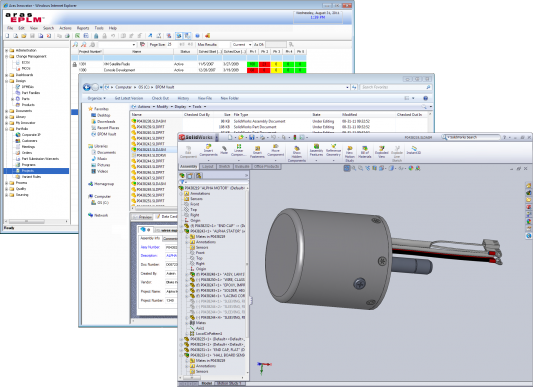Click the Instant3D icon
Screen dimensions: 533x387
coord(414,149)
